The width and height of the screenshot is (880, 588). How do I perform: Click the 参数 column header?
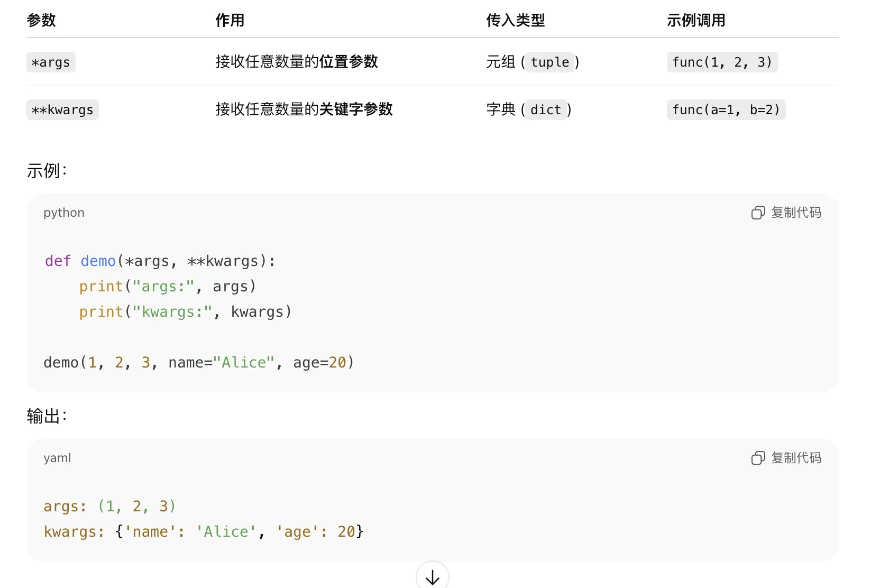point(41,21)
